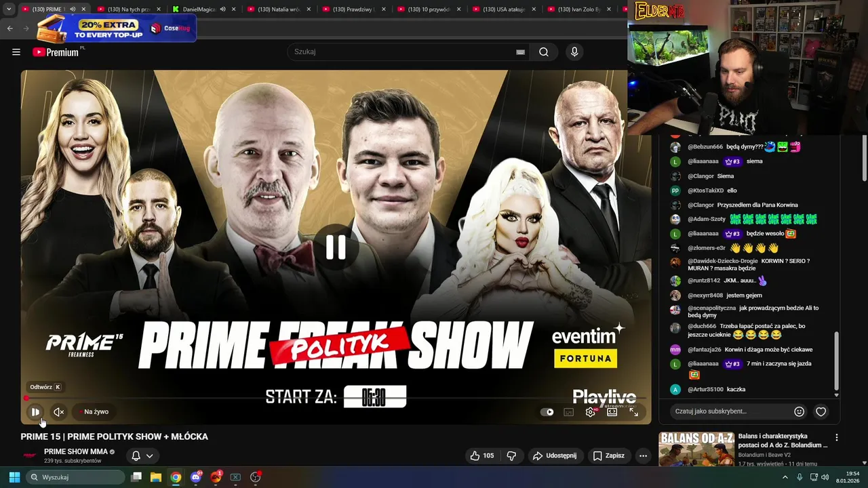868x488 pixels.
Task: Click @scenapolityczna chat author name
Action: (x=712, y=308)
